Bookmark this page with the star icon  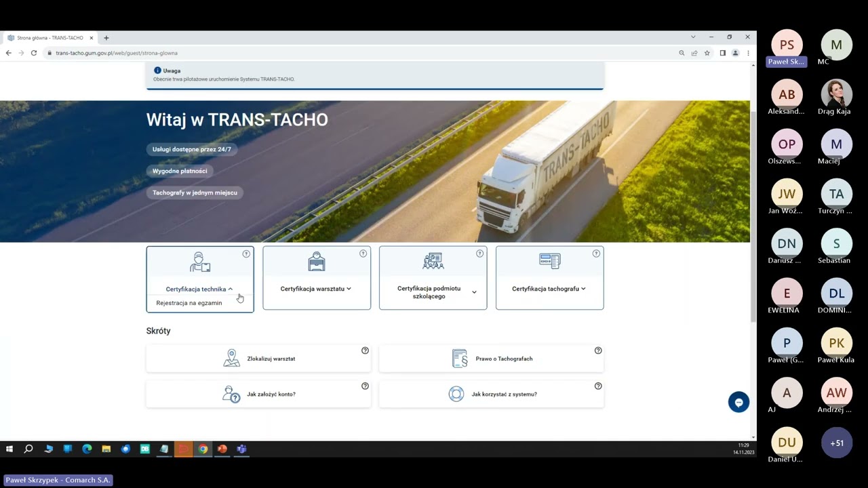pos(707,53)
